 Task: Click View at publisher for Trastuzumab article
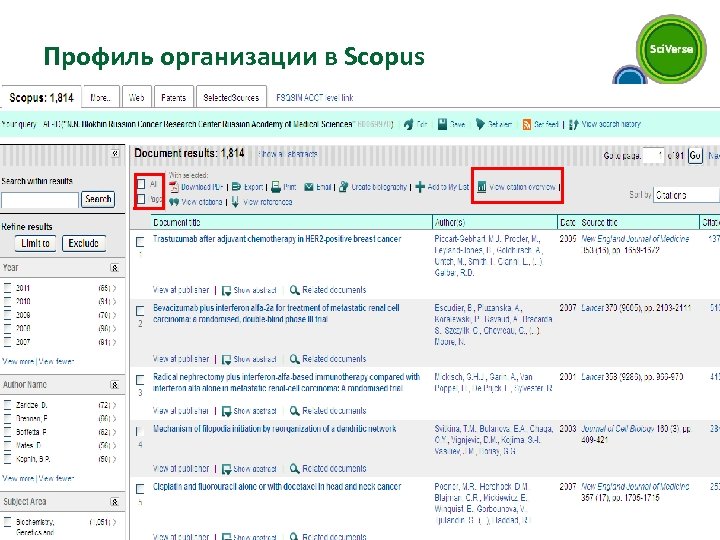coord(181,290)
